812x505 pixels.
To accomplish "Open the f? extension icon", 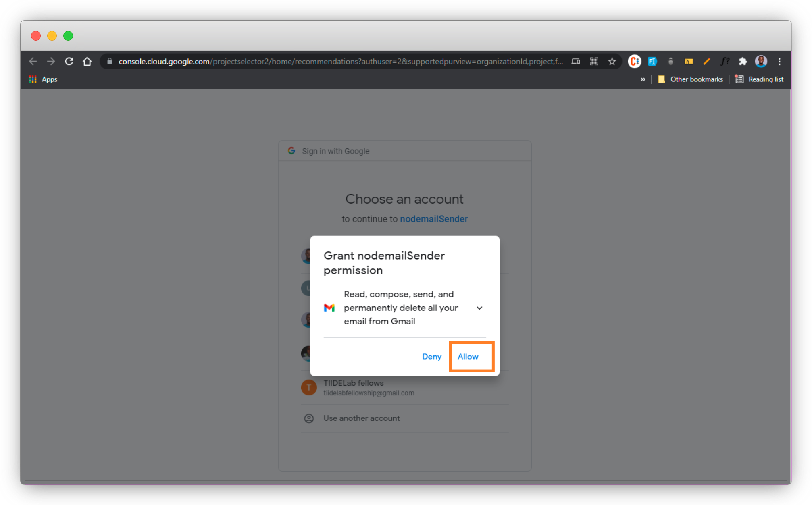I will point(725,61).
